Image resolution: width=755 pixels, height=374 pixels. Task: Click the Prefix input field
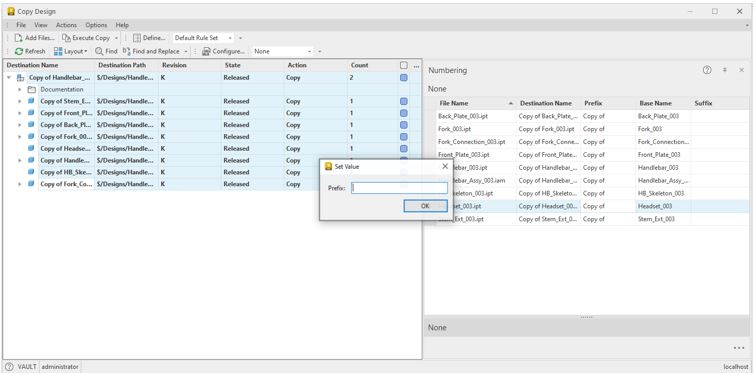click(x=399, y=188)
